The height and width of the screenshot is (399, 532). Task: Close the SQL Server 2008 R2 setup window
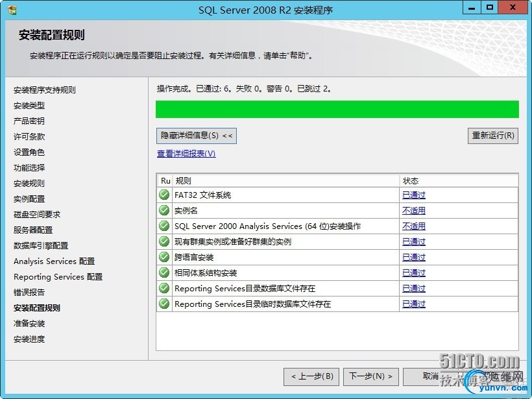[513, 8]
